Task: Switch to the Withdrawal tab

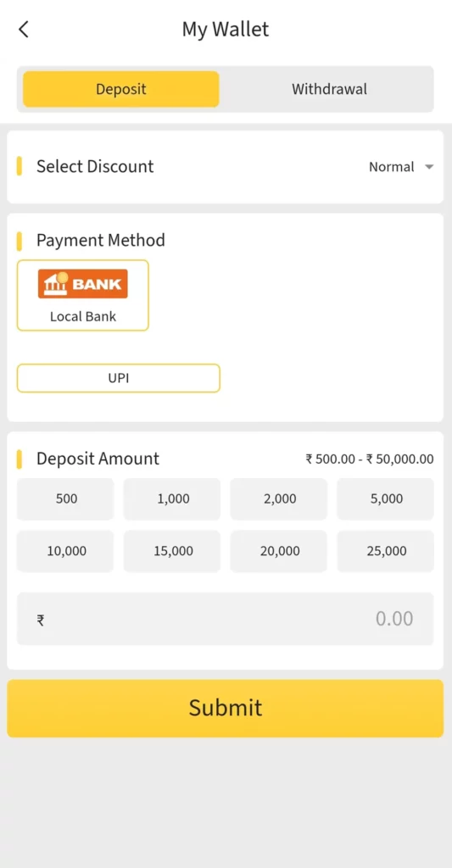Action: [329, 89]
